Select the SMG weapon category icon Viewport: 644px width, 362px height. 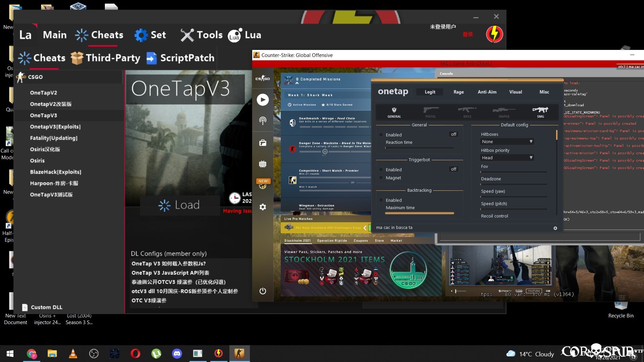(x=540, y=112)
